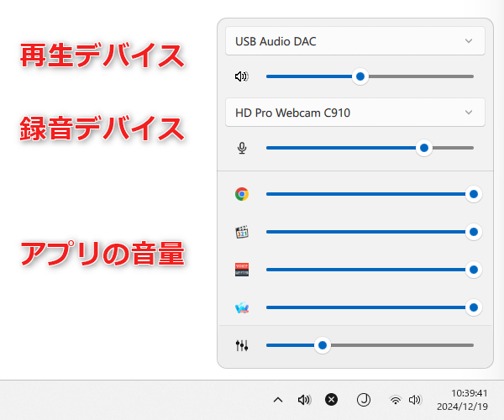Open the taskbar clock showing 10:39:41
The image size is (504, 420).
click(469, 393)
